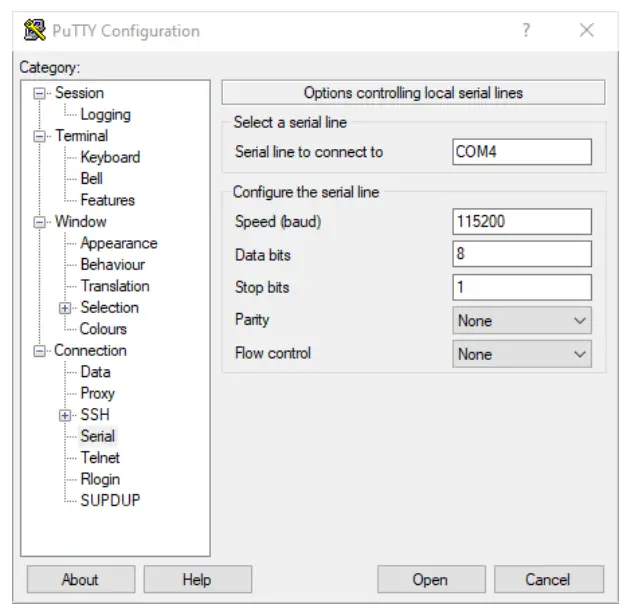This screenshot has height=615, width=632.
Task: Expand the SSH category node
Action: (x=66, y=415)
